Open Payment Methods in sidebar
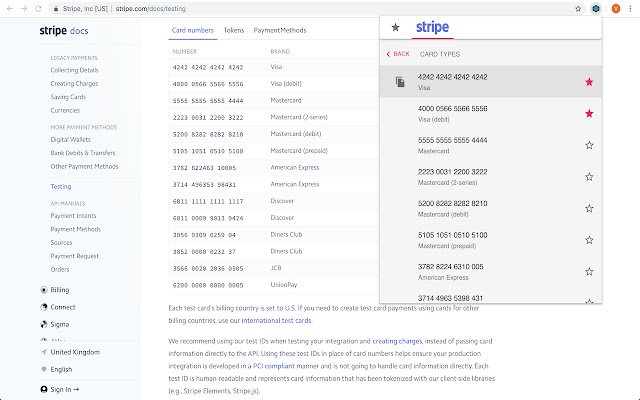 (x=76, y=229)
